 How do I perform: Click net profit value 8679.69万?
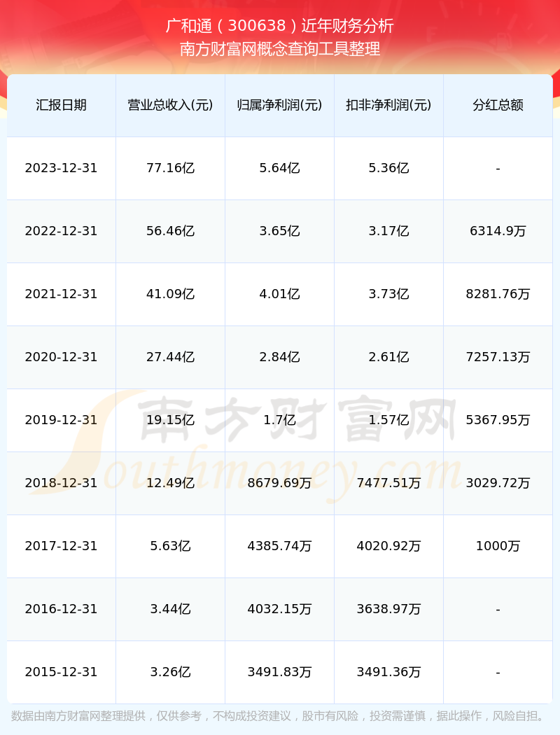coord(280,483)
